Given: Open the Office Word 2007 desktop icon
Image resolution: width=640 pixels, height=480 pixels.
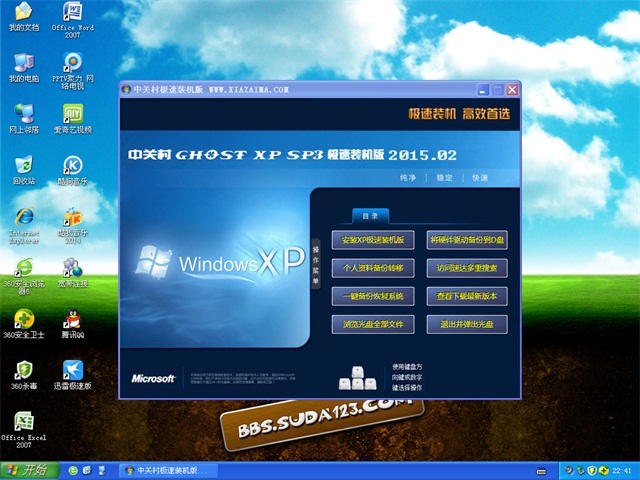Looking at the screenshot, I should click(72, 13).
